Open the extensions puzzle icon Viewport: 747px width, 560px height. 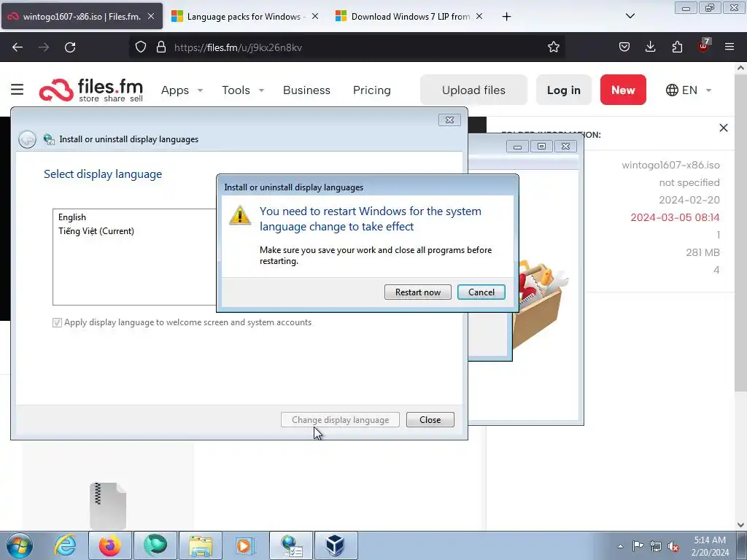pos(677,47)
